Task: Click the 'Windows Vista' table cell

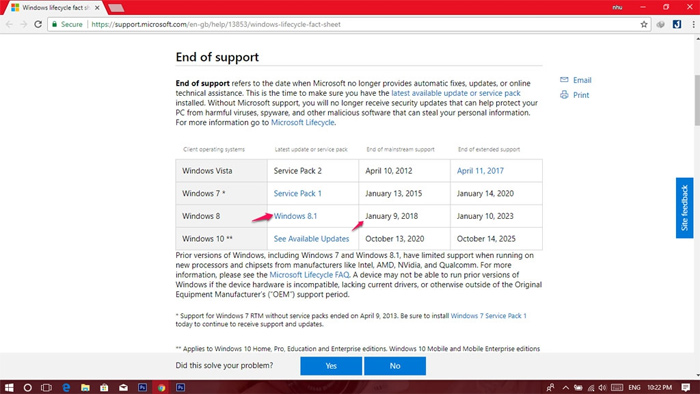Action: click(x=221, y=170)
